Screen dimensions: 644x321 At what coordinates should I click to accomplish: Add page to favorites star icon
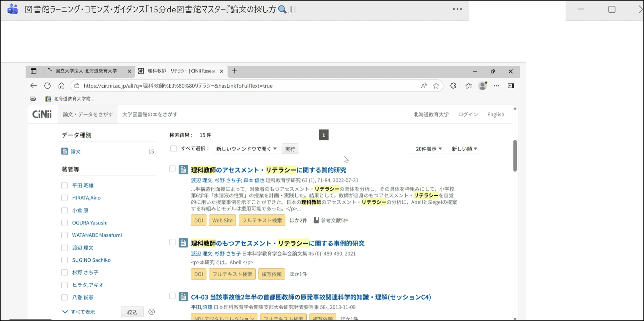pos(436,86)
